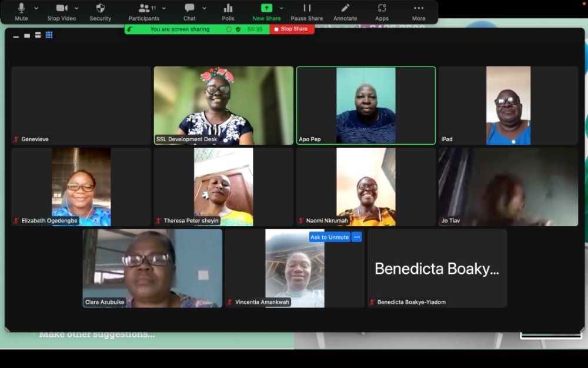Open the Participants panel

point(143,8)
